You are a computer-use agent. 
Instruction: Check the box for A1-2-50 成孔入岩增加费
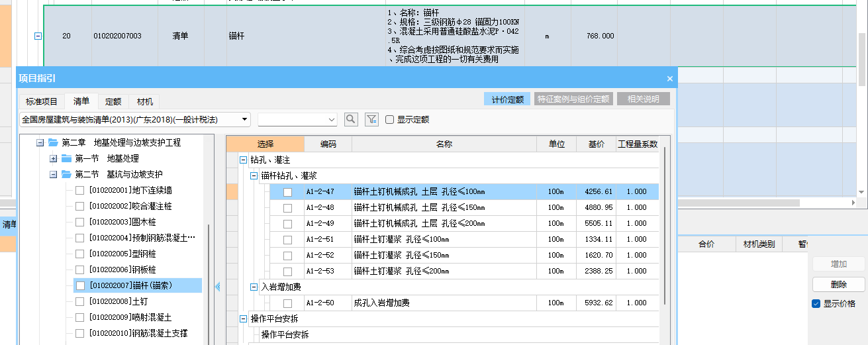[x=287, y=303]
